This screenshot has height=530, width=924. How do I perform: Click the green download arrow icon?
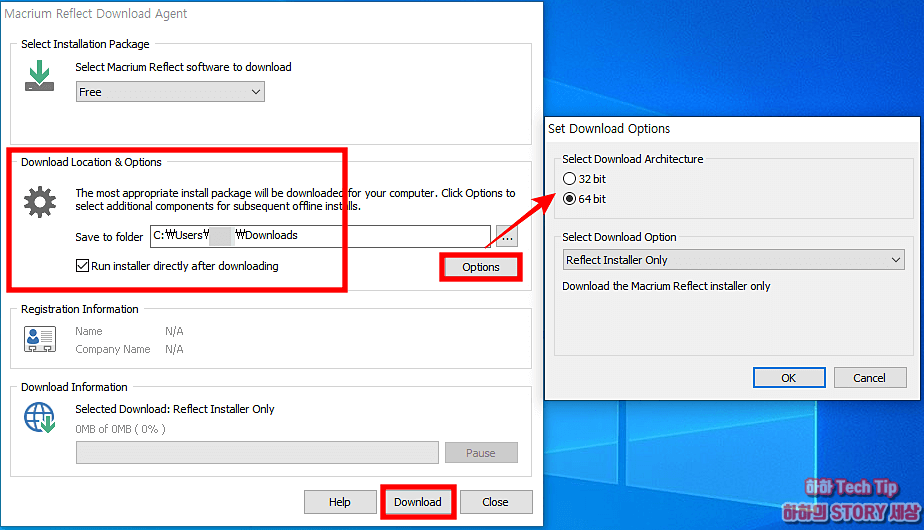coord(39,75)
